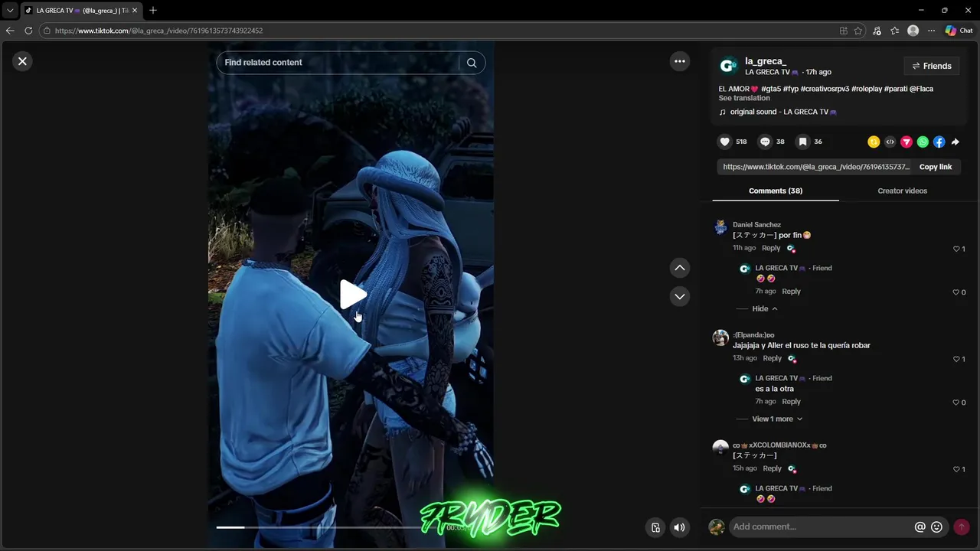The height and width of the screenshot is (551, 980).
Task: Repost the video with the yellow repost icon
Action: click(x=874, y=142)
